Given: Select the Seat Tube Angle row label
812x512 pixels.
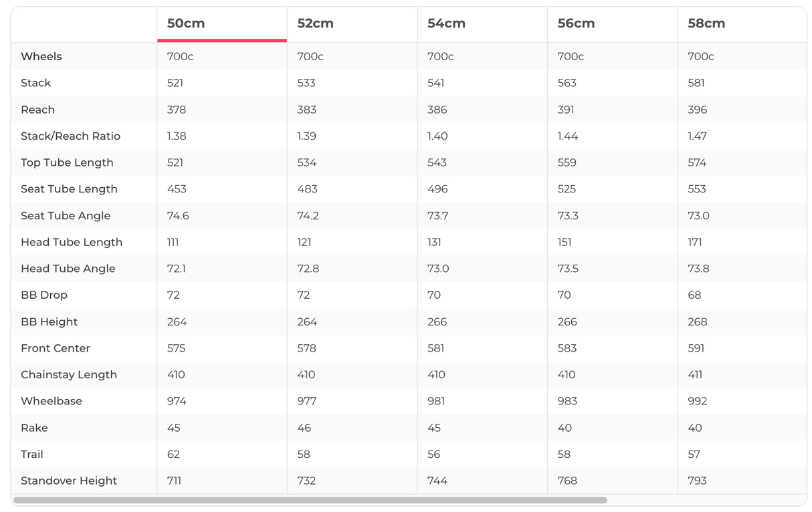Looking at the screenshot, I should [x=66, y=216].
